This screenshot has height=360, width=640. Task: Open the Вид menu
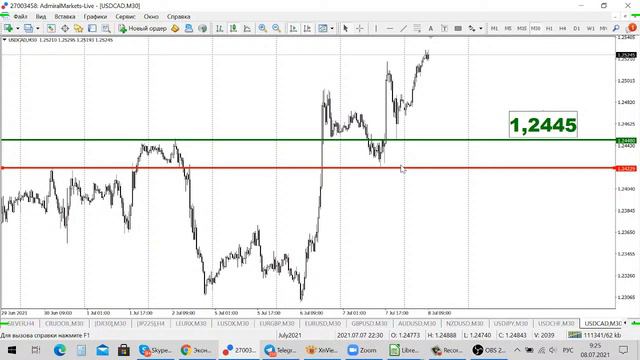(x=41, y=17)
